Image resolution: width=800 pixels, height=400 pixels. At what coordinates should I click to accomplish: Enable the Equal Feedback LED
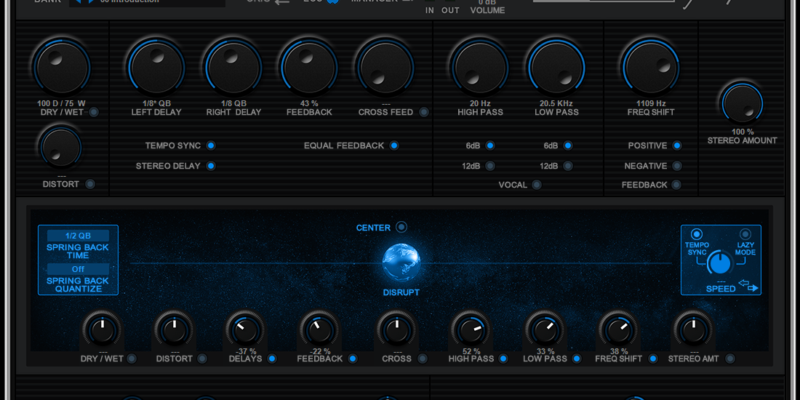pyautogui.click(x=394, y=145)
